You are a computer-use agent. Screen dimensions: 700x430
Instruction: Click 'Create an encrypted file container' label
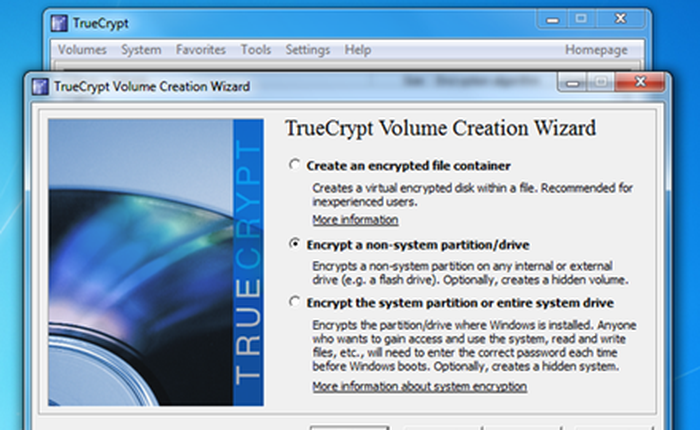tap(408, 166)
